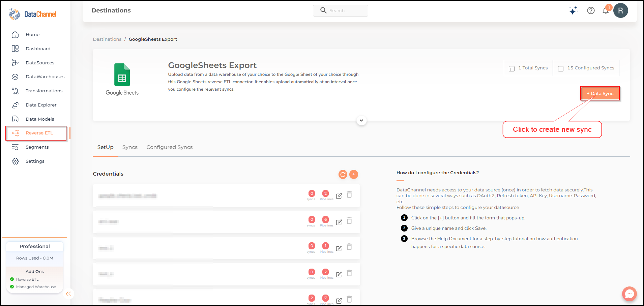Open the Transformations sidebar icon
Screen dimensions: 644x306
coord(15,91)
